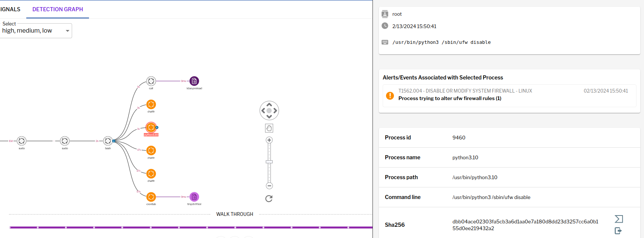The image size is (644, 238).
Task: Open the severity Select dropdown
Action: [x=36, y=31]
